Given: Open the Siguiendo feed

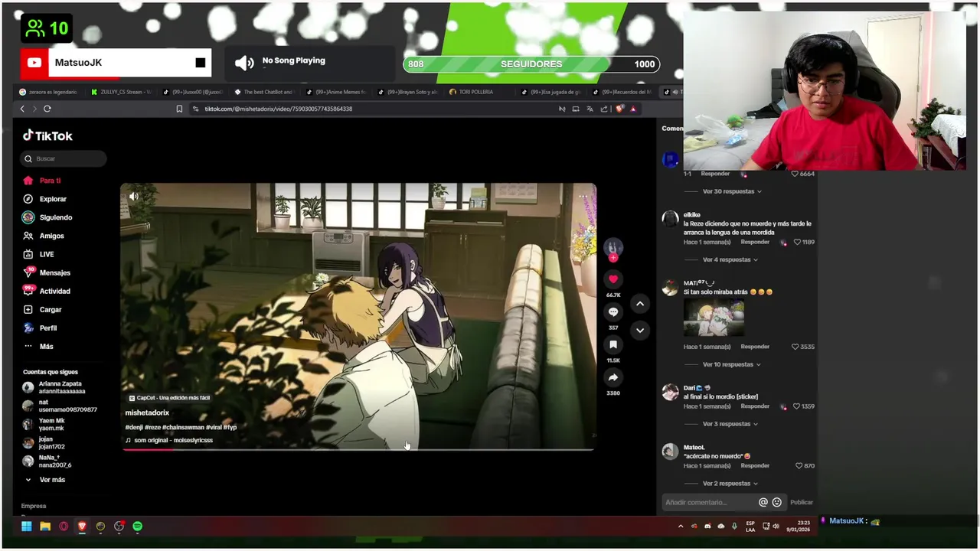Looking at the screenshot, I should tap(47, 217).
